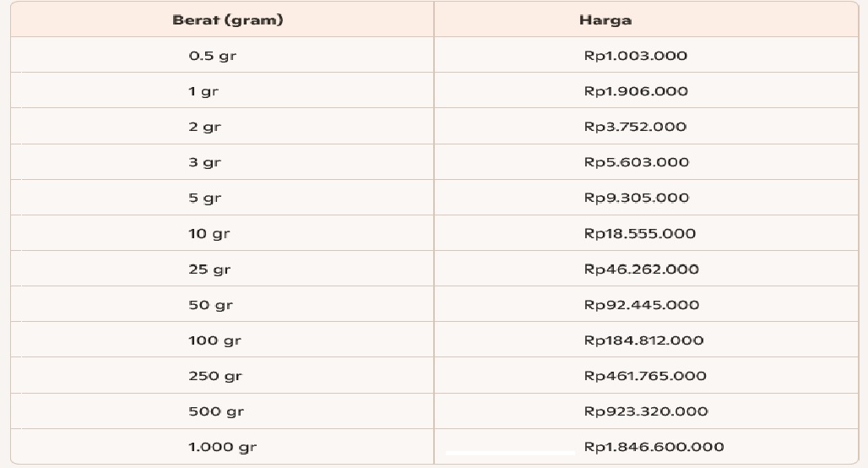Select the 10 gr weight cell
The width and height of the screenshot is (868, 468).
pos(209,234)
